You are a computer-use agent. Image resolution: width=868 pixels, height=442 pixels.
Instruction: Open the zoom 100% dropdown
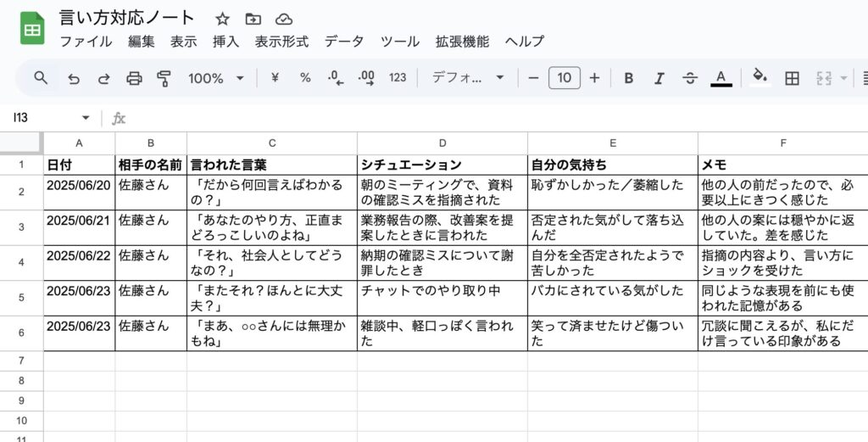tap(216, 78)
